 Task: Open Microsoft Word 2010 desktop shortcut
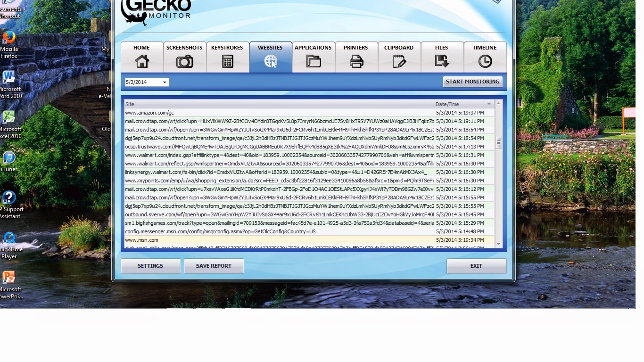(x=9, y=85)
